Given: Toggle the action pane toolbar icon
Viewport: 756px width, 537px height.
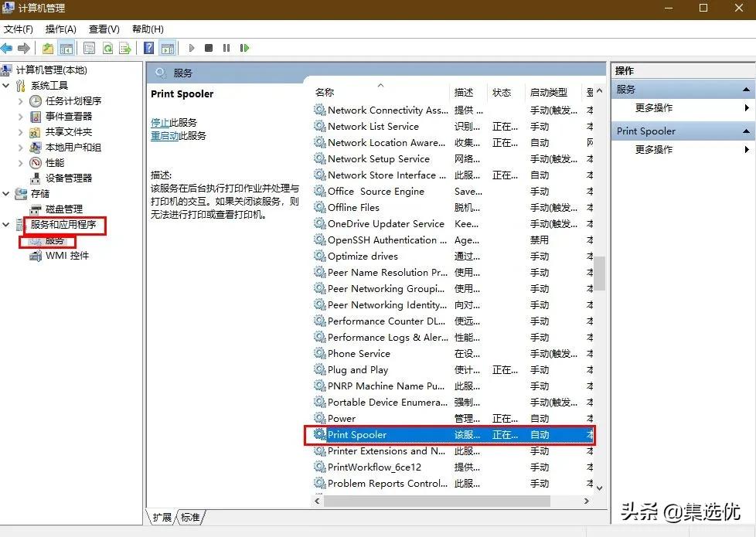Looking at the screenshot, I should (166, 48).
